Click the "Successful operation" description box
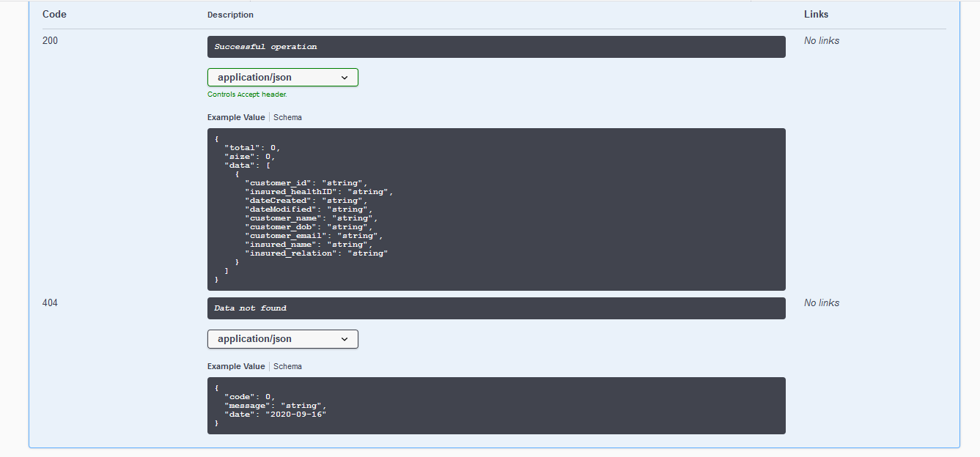This screenshot has height=457, width=980. click(x=495, y=47)
